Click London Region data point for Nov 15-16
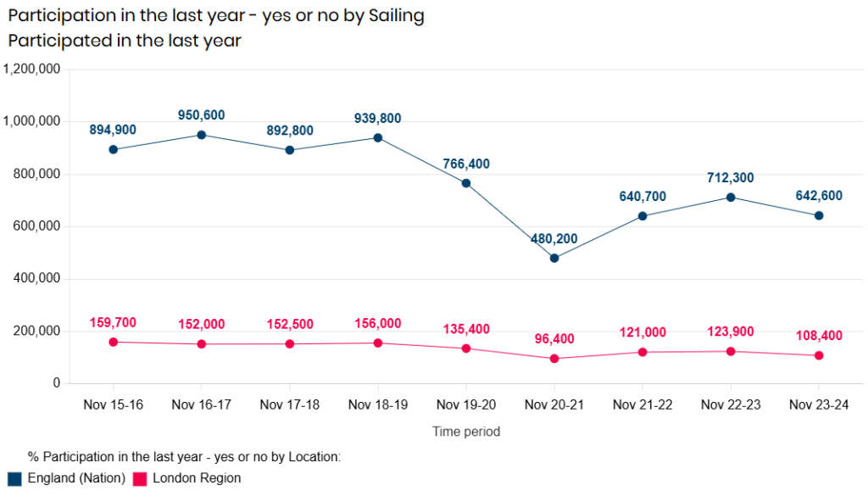This screenshot has height=502, width=868. [x=114, y=342]
